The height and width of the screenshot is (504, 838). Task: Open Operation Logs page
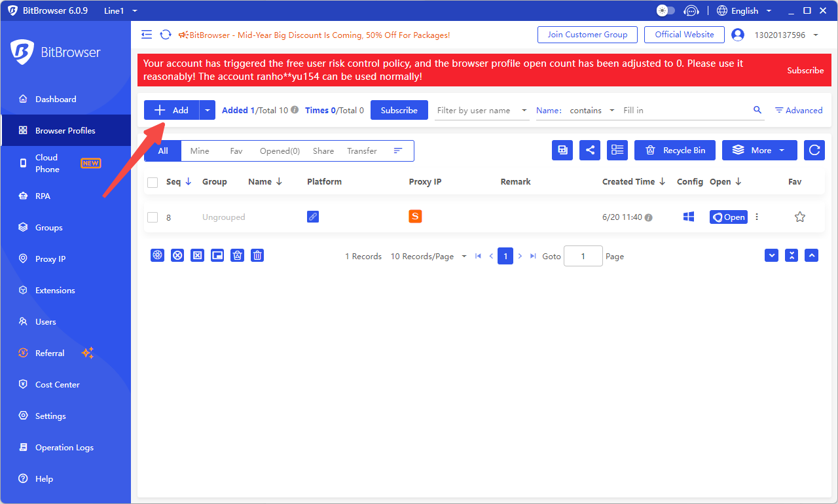tap(65, 447)
